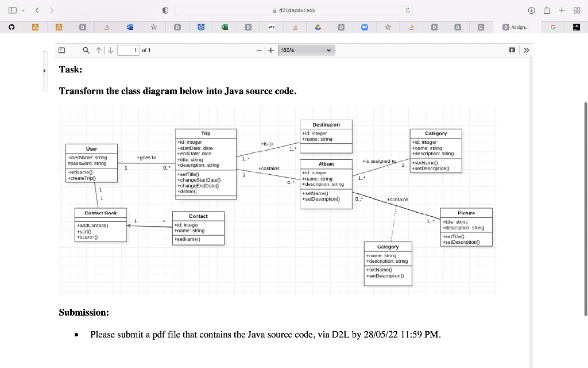This screenshot has width=588, height=368.
Task: Open the Microsoft Word bookmark
Action: 129,27
